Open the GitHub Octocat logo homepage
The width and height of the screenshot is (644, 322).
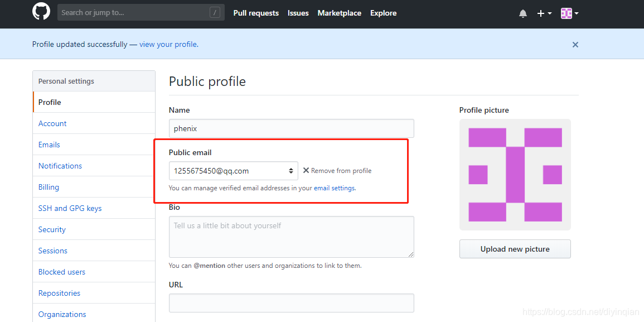[x=41, y=12]
